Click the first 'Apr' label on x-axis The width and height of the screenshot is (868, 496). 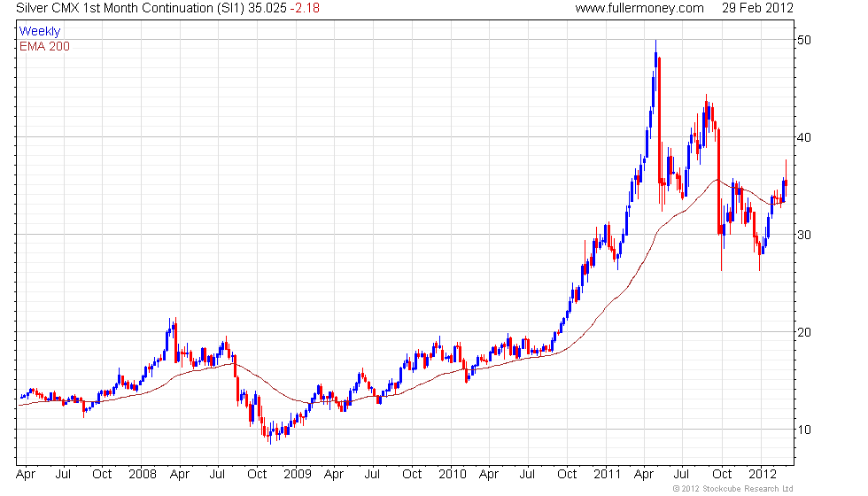point(26,475)
